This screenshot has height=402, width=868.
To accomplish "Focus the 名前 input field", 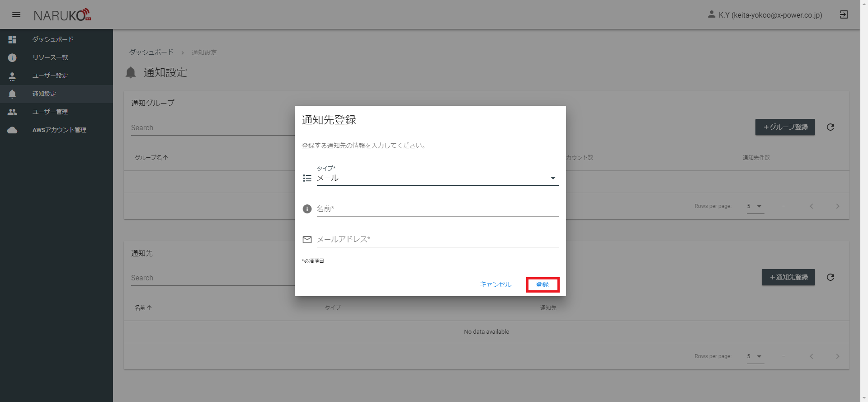I will pos(438,209).
